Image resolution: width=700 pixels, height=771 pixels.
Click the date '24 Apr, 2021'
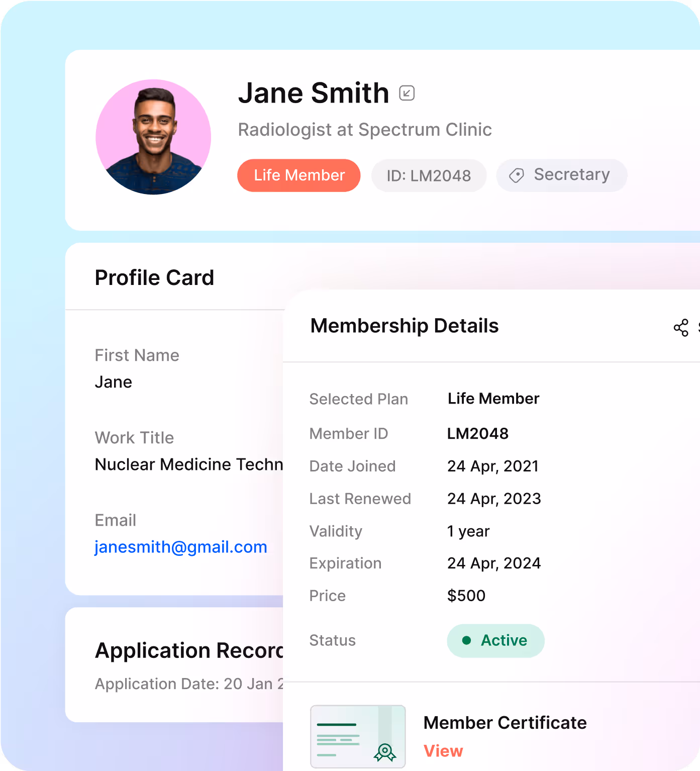[x=493, y=466]
